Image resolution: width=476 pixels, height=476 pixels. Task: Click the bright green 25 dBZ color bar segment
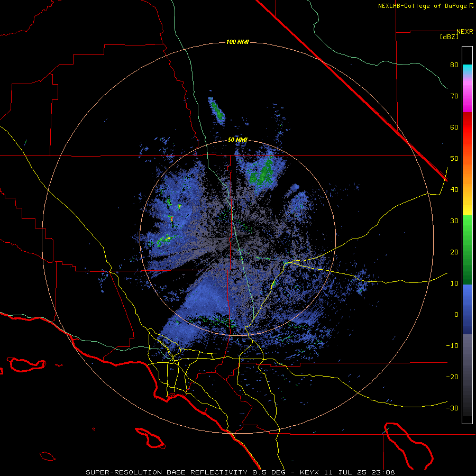pyautogui.click(x=467, y=237)
